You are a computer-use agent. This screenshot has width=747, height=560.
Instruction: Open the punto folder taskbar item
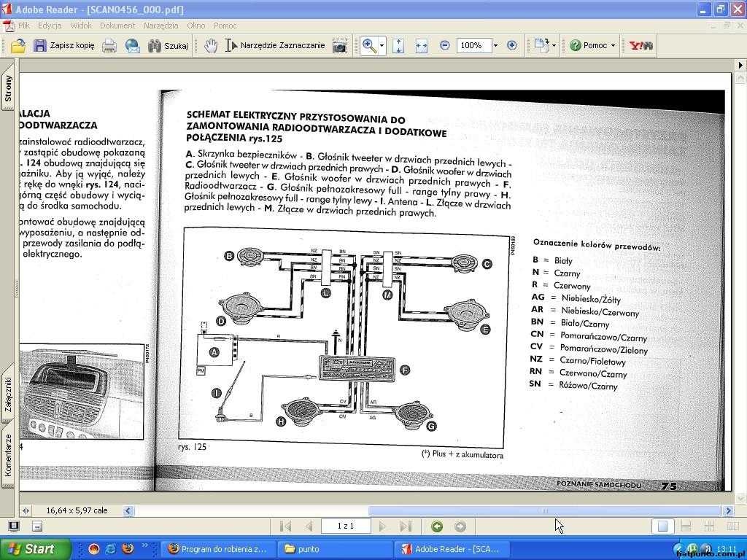click(336, 549)
